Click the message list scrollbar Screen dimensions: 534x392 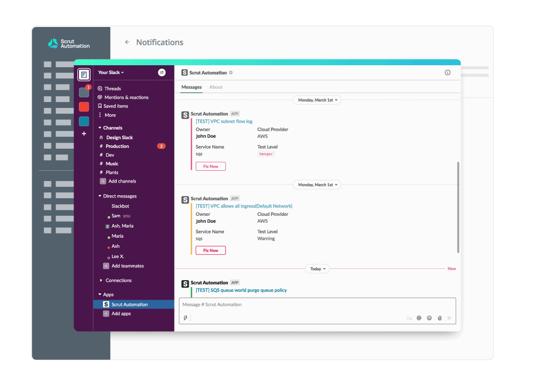tap(458, 207)
